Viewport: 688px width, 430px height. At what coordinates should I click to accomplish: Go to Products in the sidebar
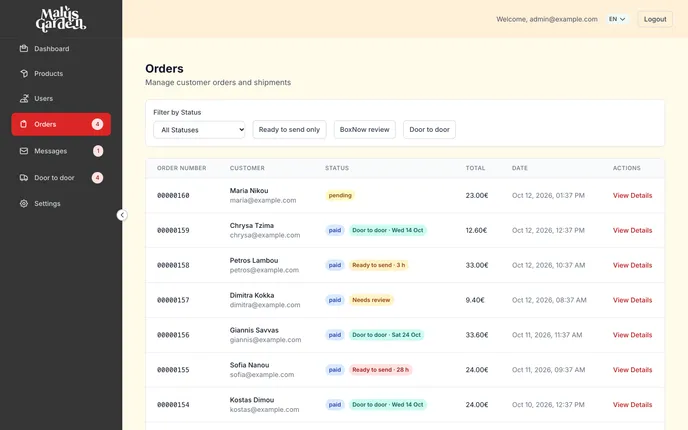(x=61, y=74)
